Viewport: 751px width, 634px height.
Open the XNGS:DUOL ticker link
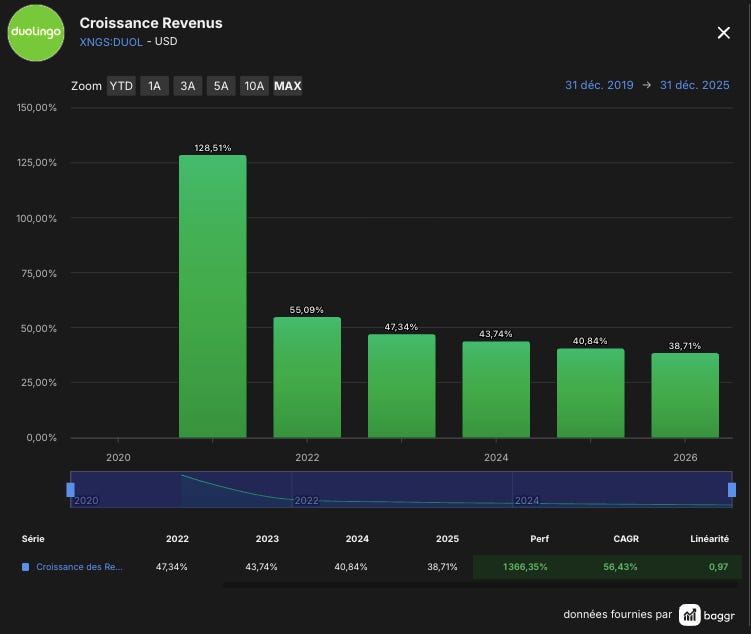pyautogui.click(x=111, y=42)
